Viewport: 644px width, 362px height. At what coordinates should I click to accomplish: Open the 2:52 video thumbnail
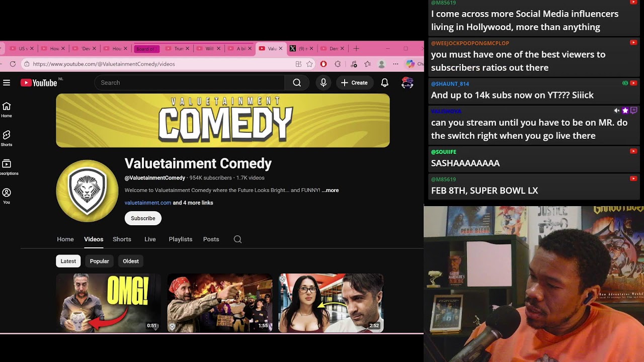click(x=331, y=303)
